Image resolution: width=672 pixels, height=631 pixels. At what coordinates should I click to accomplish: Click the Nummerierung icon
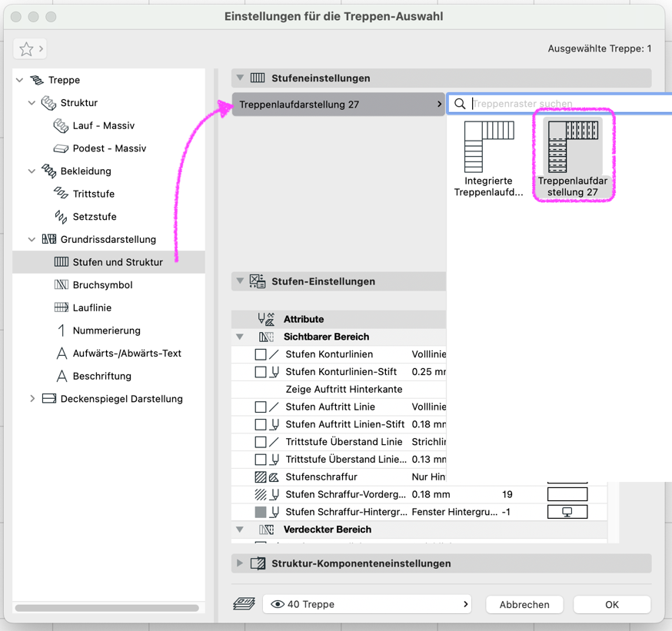coord(62,330)
